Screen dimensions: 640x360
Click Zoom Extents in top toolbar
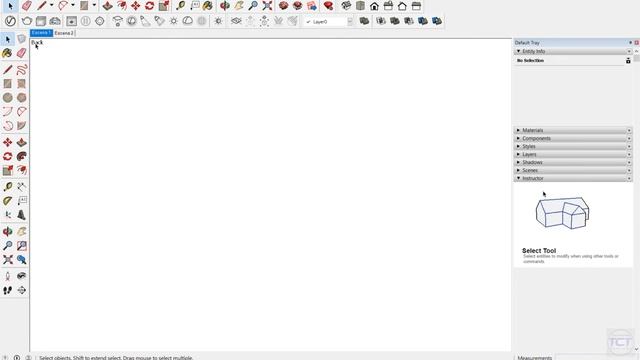[267, 6]
